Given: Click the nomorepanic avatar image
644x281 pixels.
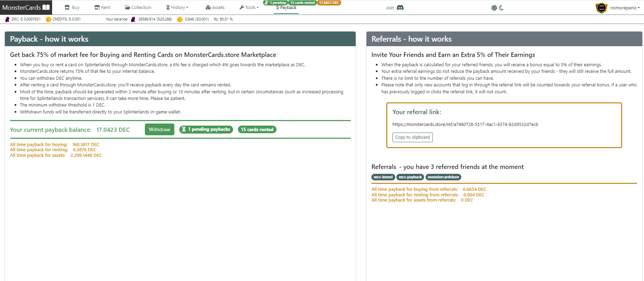Looking at the screenshot, I should (x=601, y=8).
